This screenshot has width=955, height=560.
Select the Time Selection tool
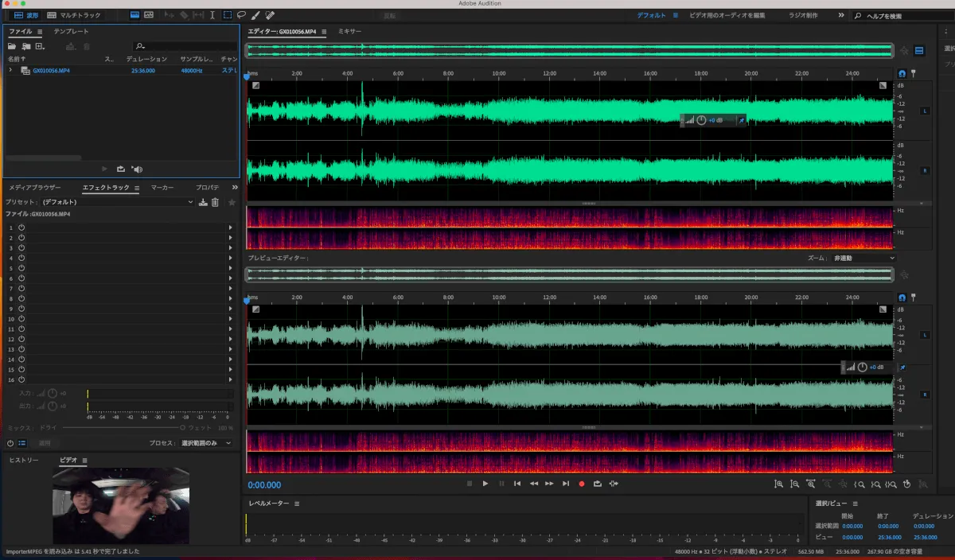tap(212, 15)
